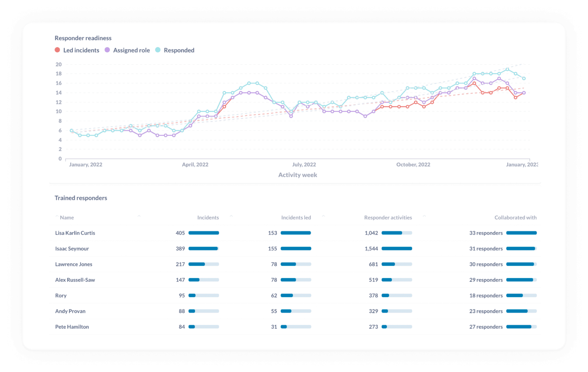Hide the Assigned role series via label

[x=131, y=50]
